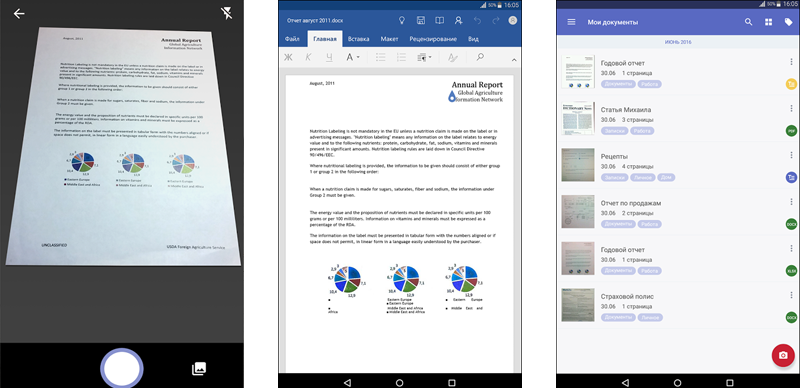Click the lightbulb Tell Me icon

click(x=402, y=21)
